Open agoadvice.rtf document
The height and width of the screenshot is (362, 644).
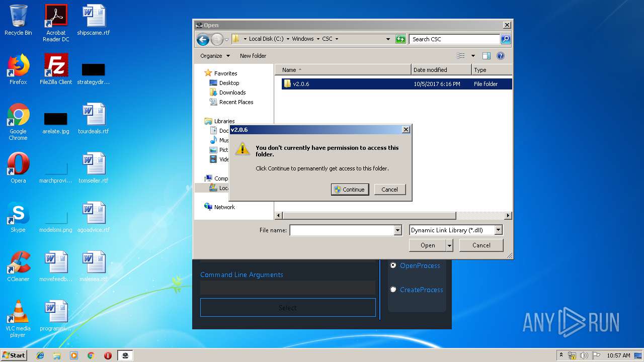(x=94, y=217)
